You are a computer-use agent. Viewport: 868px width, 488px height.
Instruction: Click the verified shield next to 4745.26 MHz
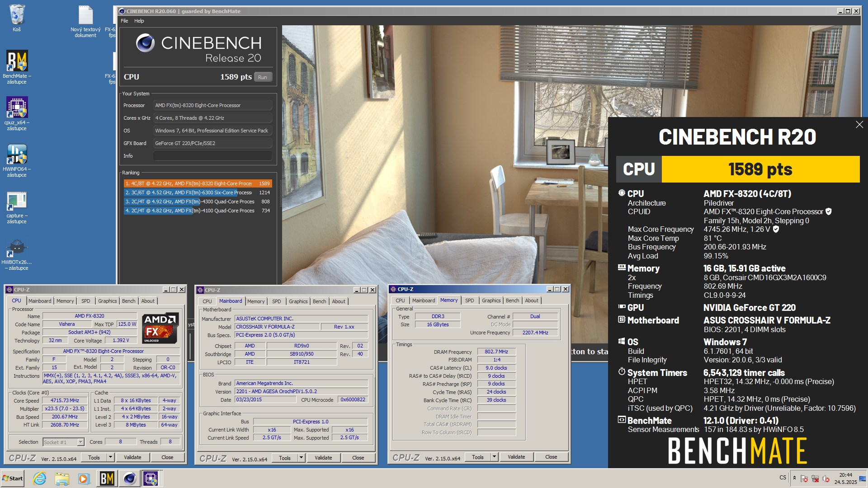(776, 229)
